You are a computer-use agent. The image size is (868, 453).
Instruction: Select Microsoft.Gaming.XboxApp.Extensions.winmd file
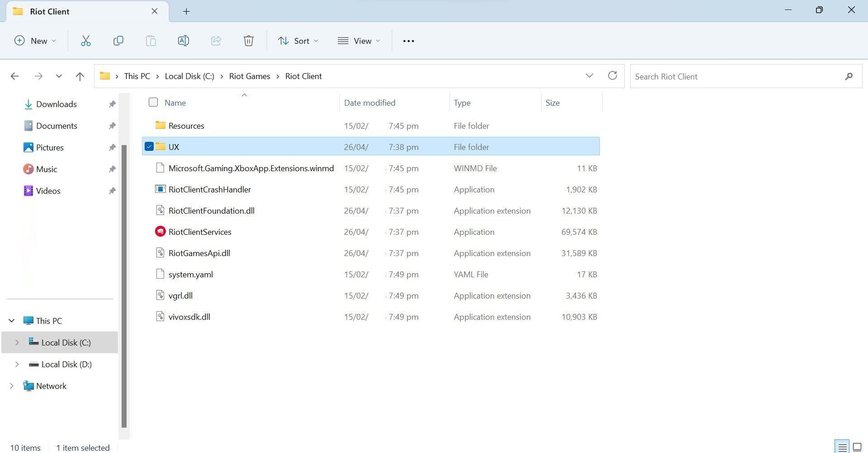(x=251, y=168)
